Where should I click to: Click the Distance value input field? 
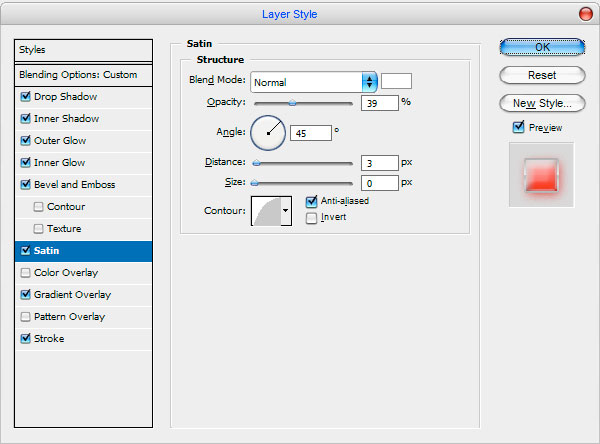380,163
